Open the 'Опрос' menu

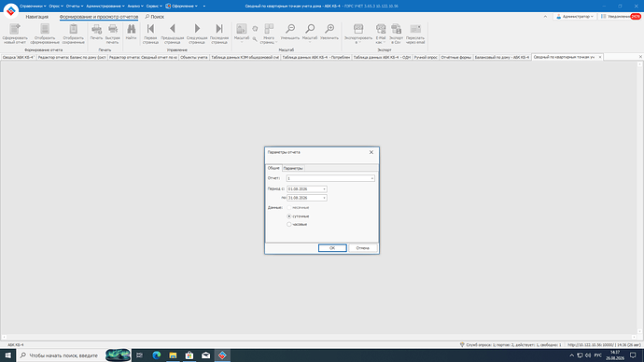point(56,6)
